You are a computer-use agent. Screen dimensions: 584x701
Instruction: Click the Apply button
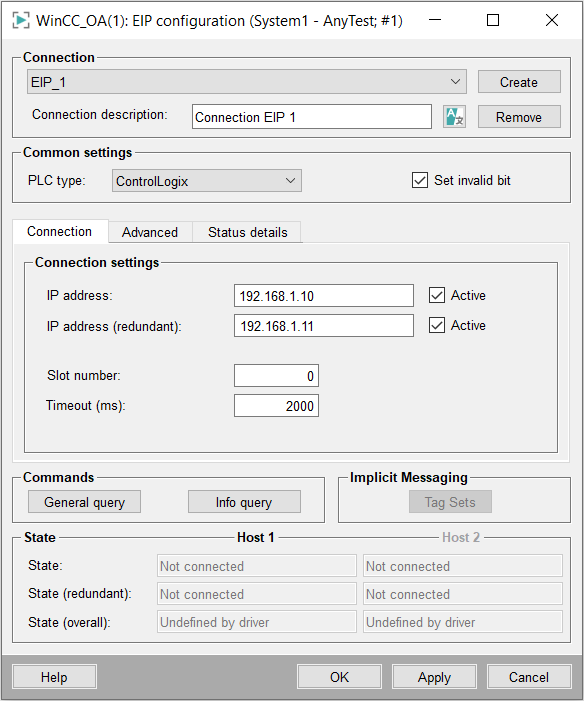(x=434, y=677)
